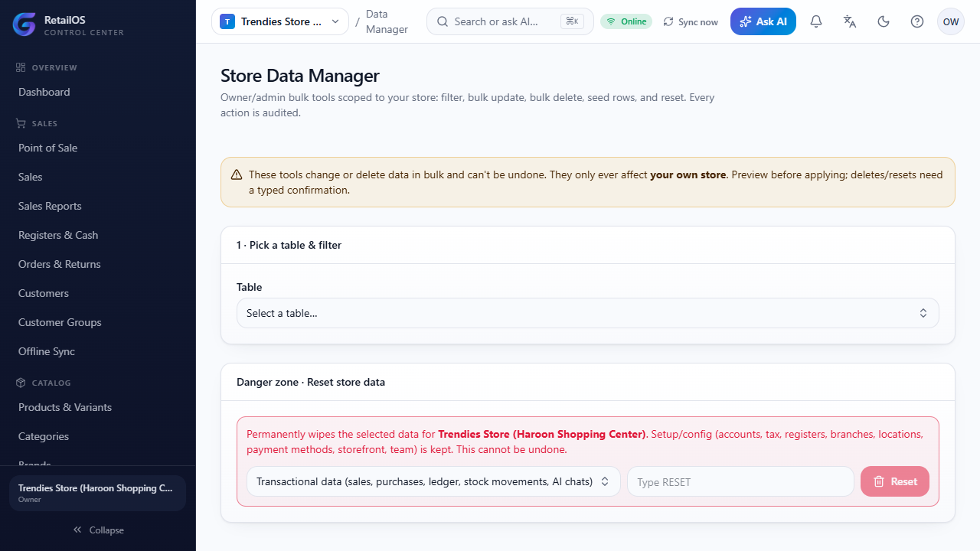Expand the Trendies Store switcher dropdown
The height and width of the screenshot is (551, 980).
[280, 21]
